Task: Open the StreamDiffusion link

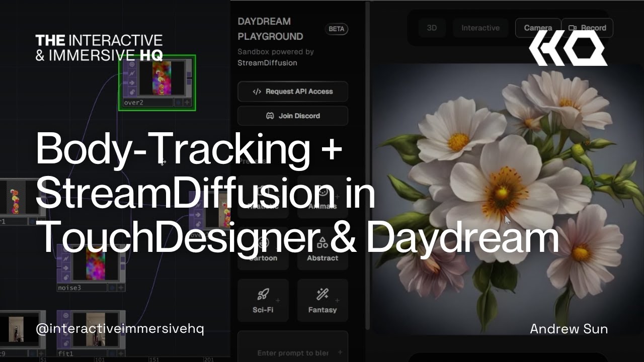Action: (x=267, y=63)
